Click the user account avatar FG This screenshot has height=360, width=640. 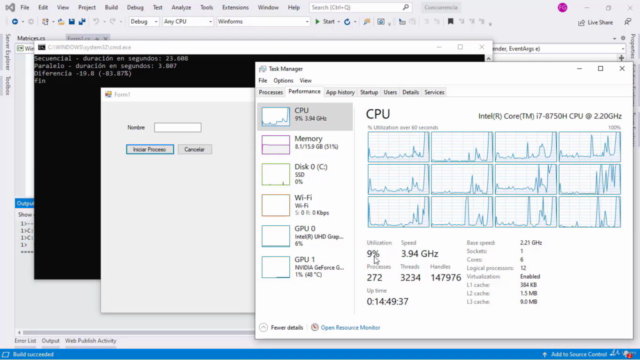point(562,7)
